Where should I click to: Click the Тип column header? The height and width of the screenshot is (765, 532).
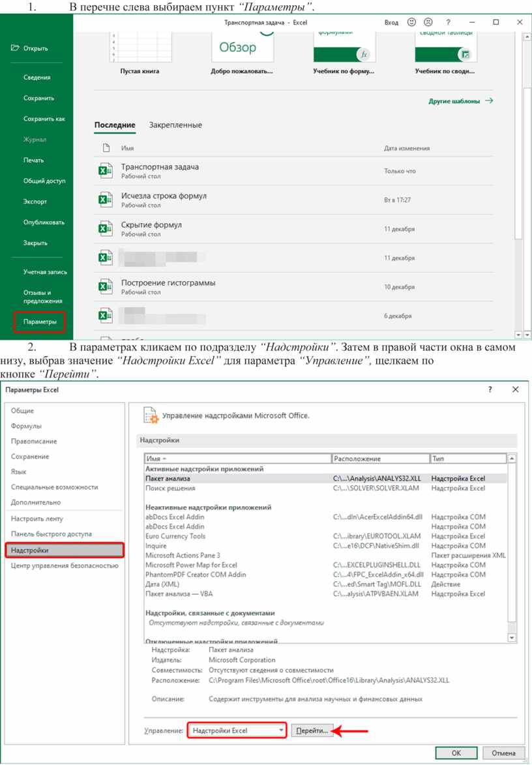(468, 458)
